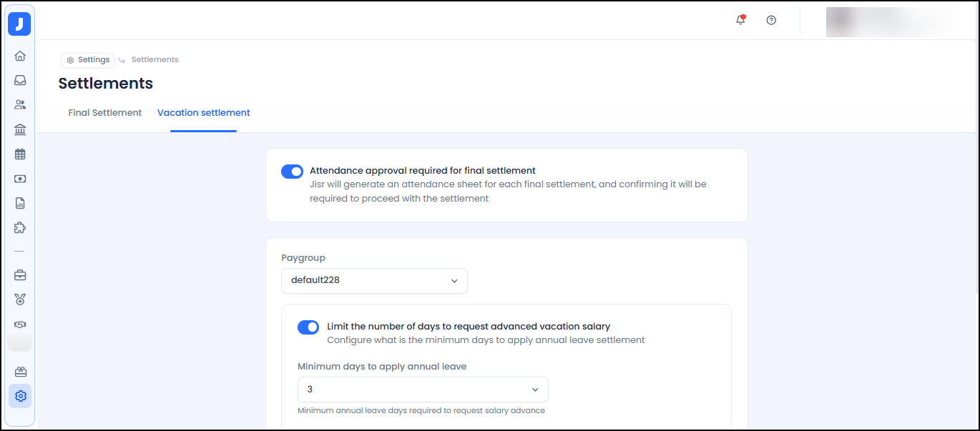Viewport: 980px width, 431px height.
Task: Open the minimum days to apply annual leave dropdown
Action: [423, 390]
